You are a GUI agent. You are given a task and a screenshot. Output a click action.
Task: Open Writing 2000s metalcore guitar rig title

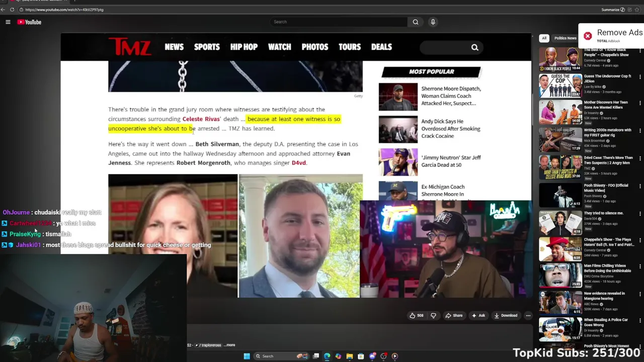point(607,132)
